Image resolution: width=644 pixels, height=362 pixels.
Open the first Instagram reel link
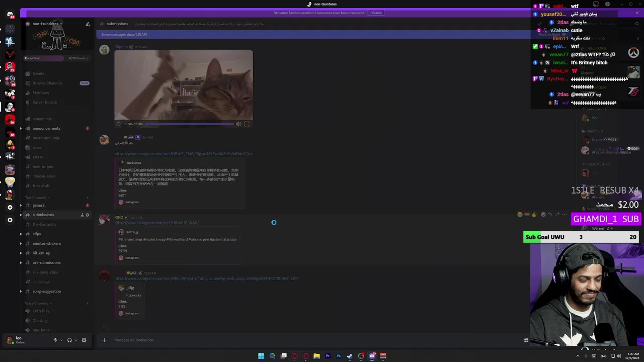point(183,154)
